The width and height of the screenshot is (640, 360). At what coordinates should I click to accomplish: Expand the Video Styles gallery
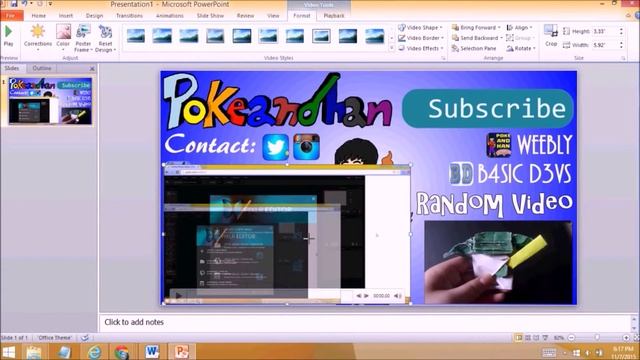coord(391,48)
